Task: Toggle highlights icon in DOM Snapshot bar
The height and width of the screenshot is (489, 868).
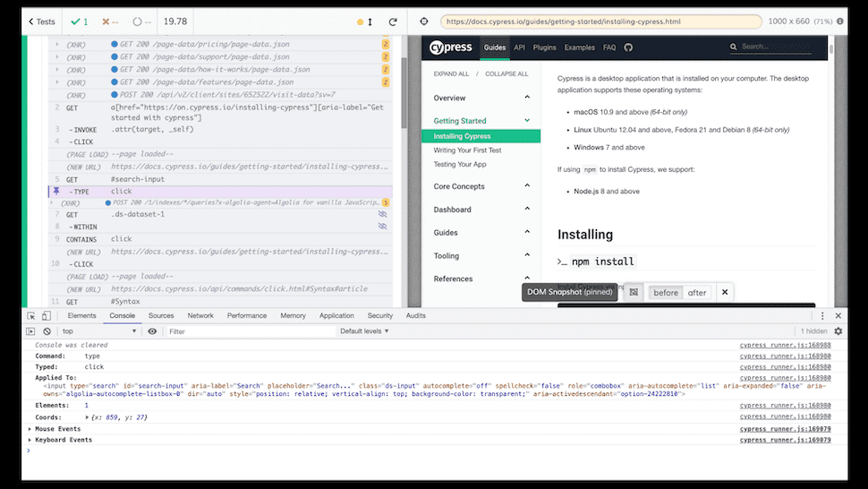Action: tap(634, 292)
